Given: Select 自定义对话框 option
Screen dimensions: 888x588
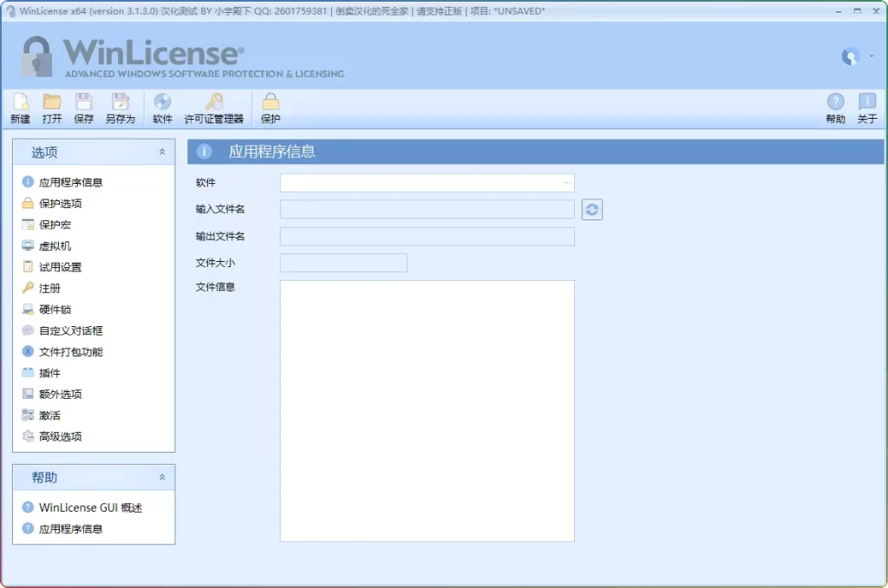Looking at the screenshot, I should (x=62, y=330).
